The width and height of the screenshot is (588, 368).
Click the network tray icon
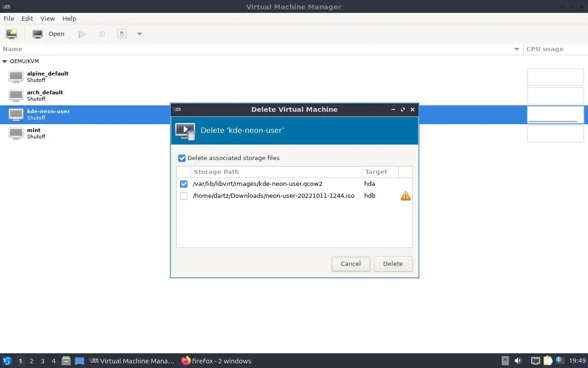535,361
